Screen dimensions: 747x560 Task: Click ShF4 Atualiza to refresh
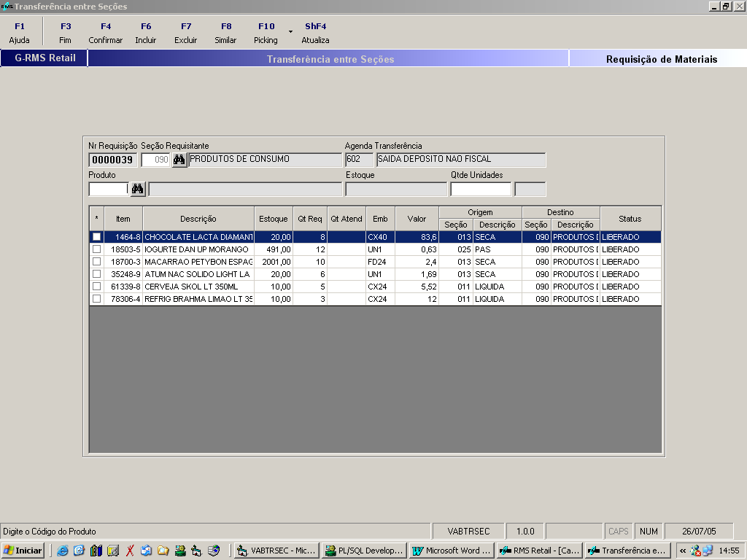click(315, 33)
